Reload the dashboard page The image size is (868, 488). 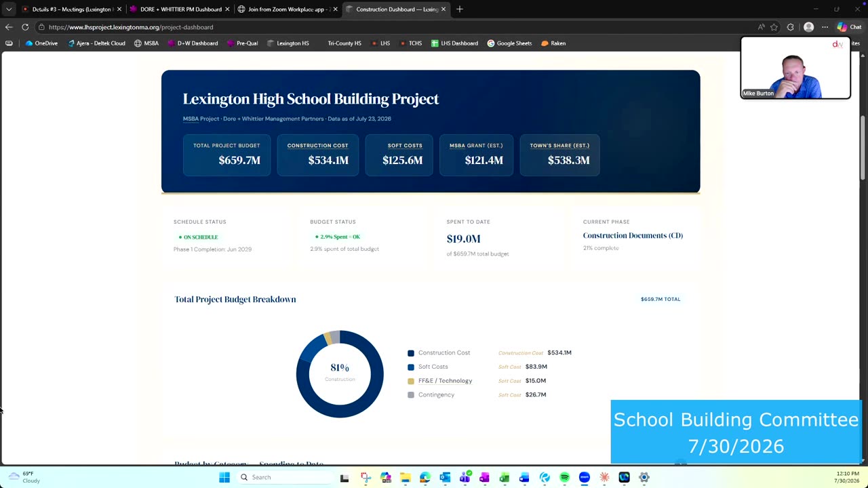tap(25, 27)
